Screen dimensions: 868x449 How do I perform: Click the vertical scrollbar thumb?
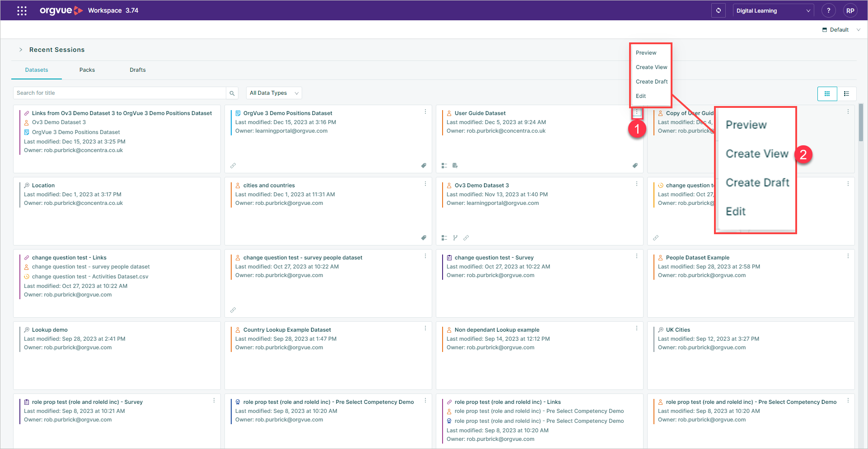(861, 123)
